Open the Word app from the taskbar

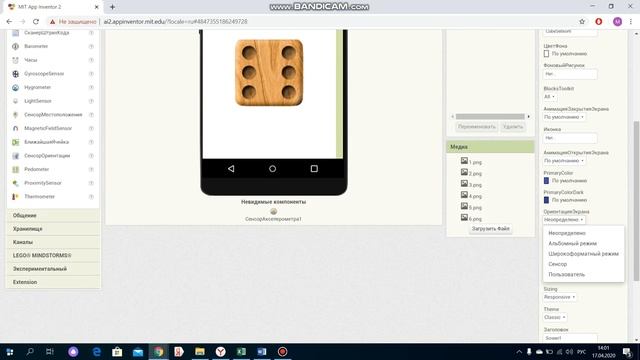tap(262, 351)
